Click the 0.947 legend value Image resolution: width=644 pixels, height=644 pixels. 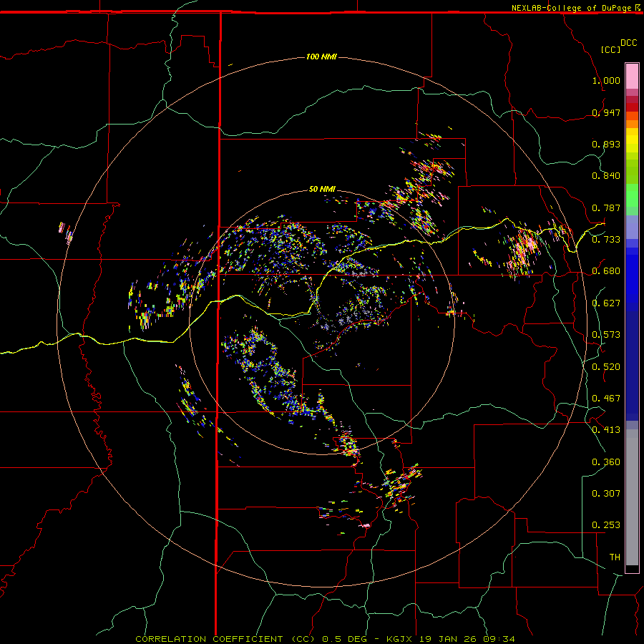click(606, 112)
